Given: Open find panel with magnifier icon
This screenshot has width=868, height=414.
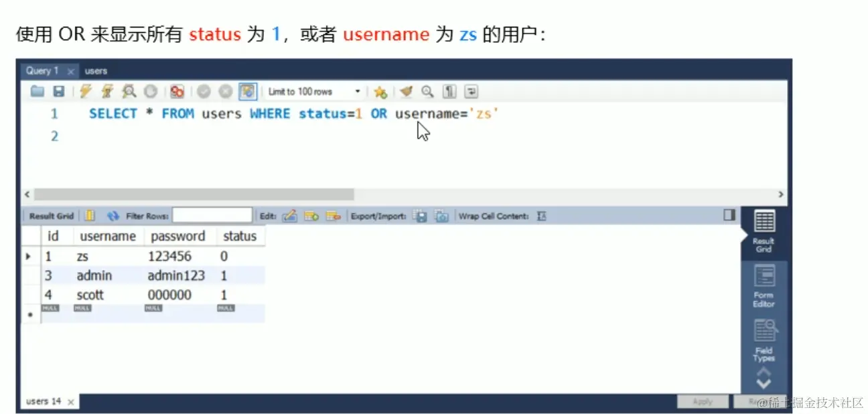Looking at the screenshot, I should coord(427,92).
